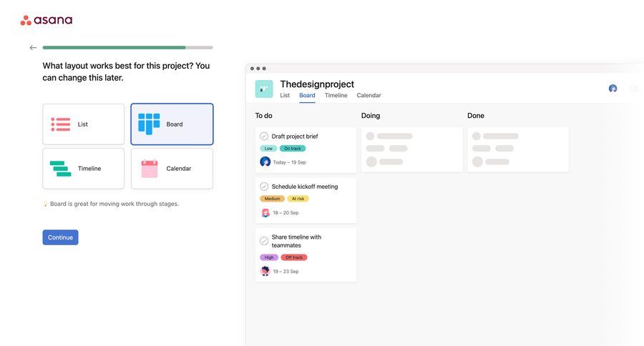The height and width of the screenshot is (346, 644).
Task: Click the Asana logo
Action: [47, 20]
